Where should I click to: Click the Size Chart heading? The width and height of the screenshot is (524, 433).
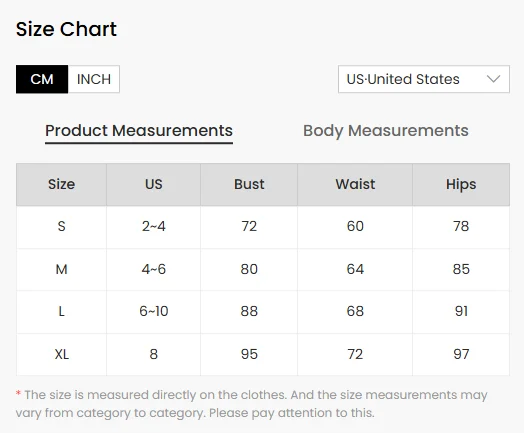pos(66,29)
